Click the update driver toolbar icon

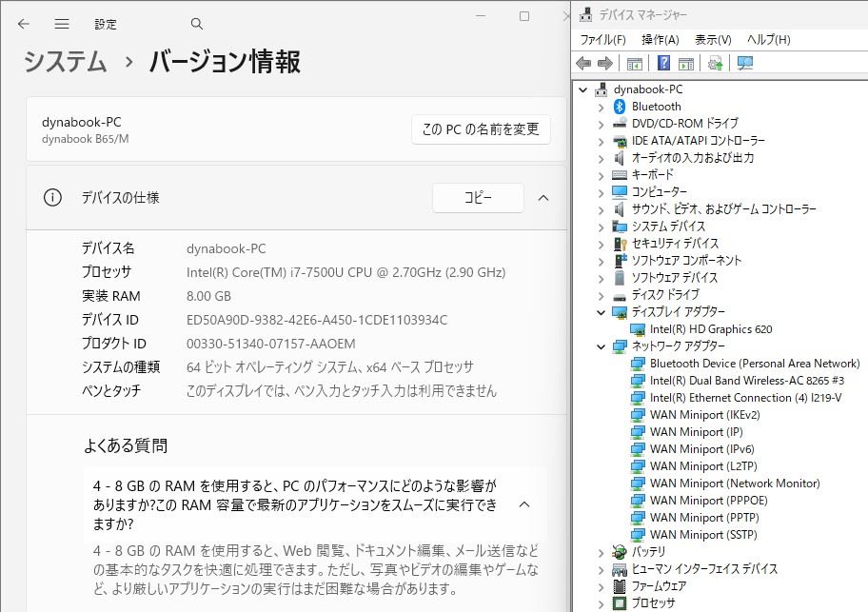[715, 64]
